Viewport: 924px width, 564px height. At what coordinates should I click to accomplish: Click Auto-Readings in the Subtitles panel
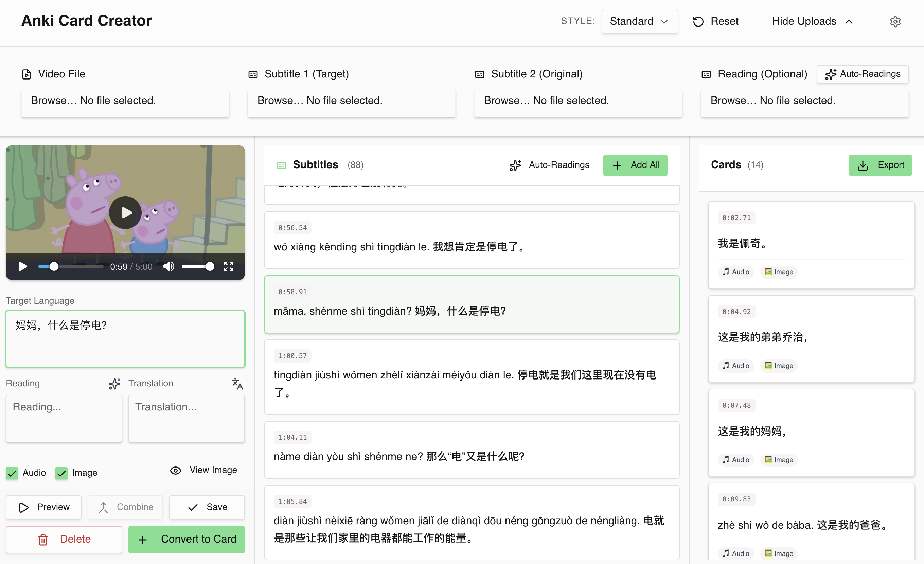pos(549,165)
